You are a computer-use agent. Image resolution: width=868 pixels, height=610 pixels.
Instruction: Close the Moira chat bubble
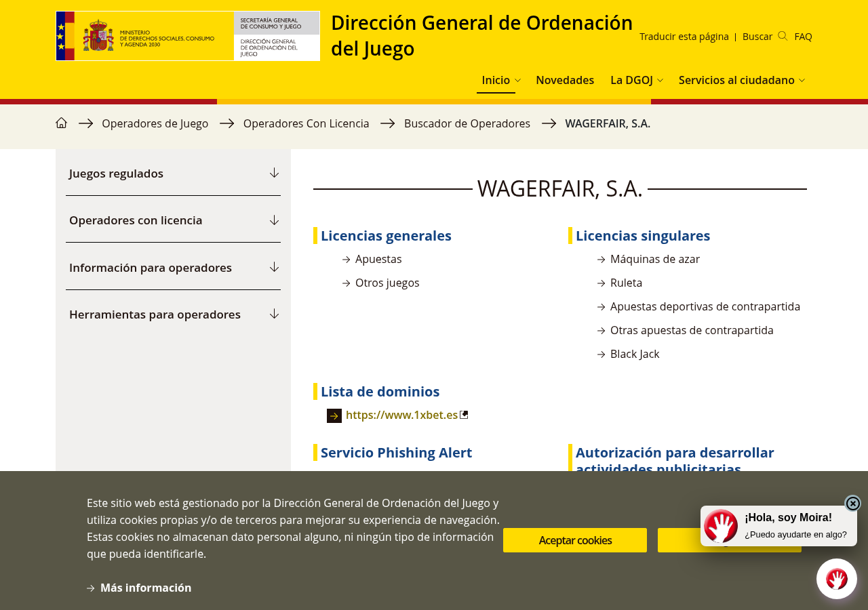853,504
